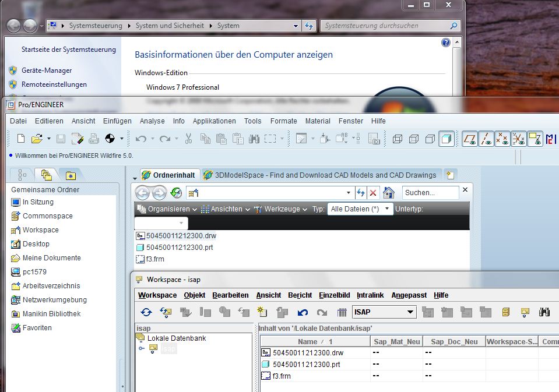This screenshot has width=559, height=392.
Task: Click the Suchen search field
Action: click(x=430, y=193)
